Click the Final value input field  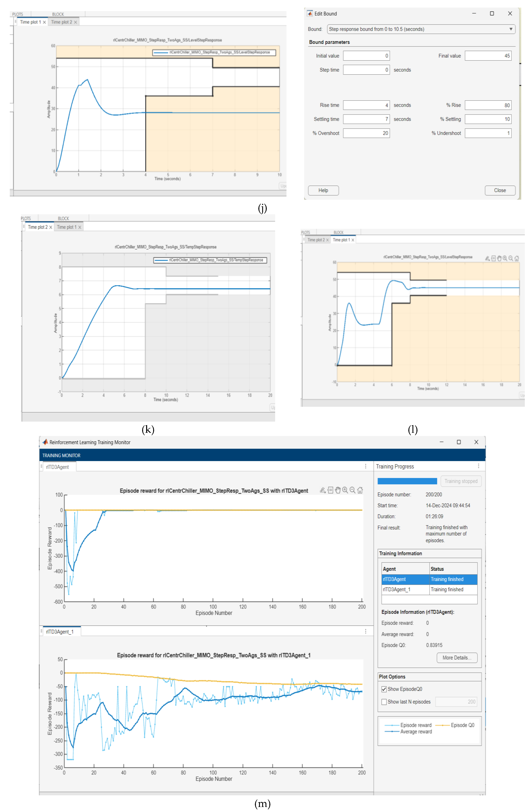tap(488, 56)
